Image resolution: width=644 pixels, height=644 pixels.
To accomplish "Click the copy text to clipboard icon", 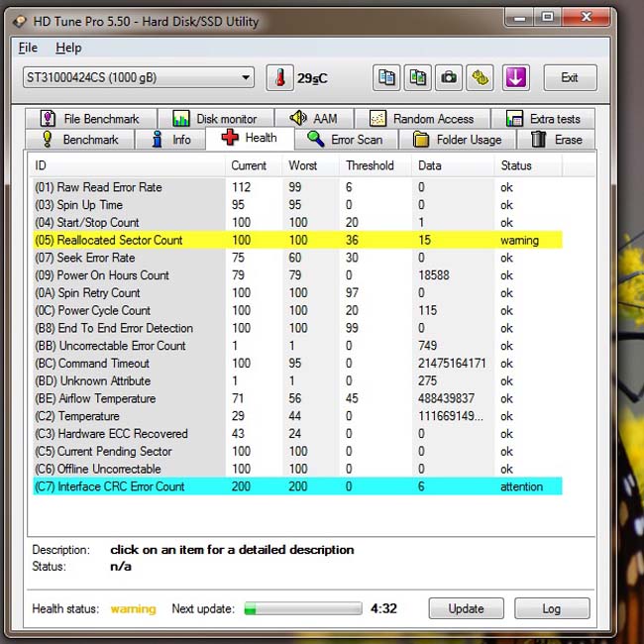I will [x=386, y=77].
